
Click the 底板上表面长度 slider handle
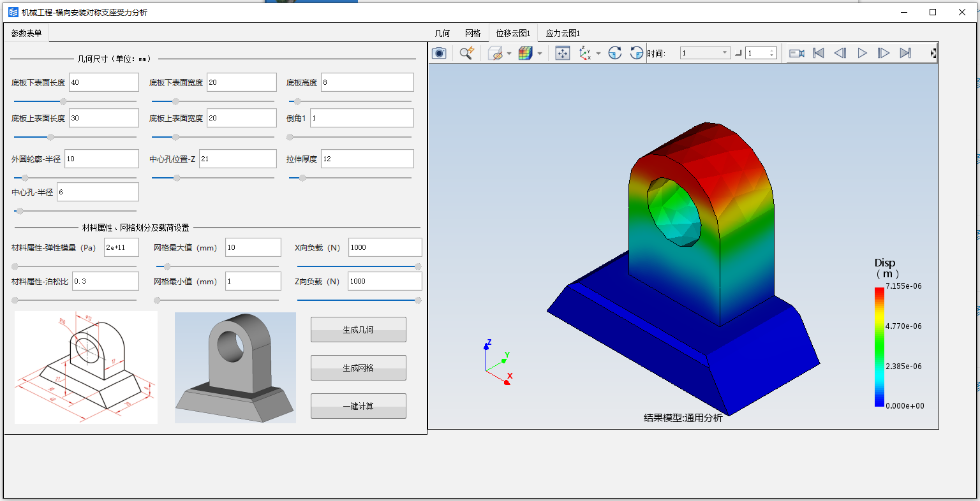point(50,137)
